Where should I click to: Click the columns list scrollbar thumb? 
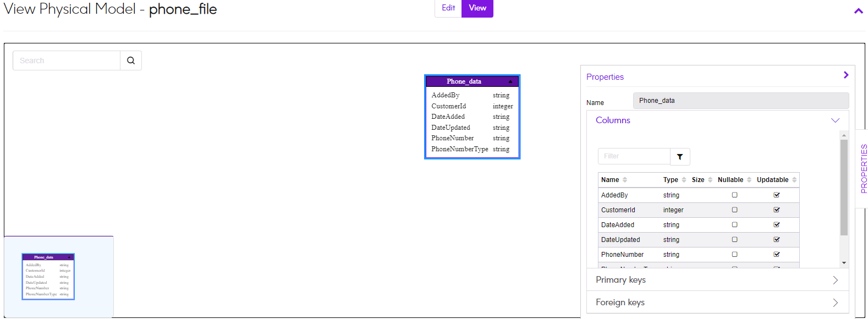point(844,187)
